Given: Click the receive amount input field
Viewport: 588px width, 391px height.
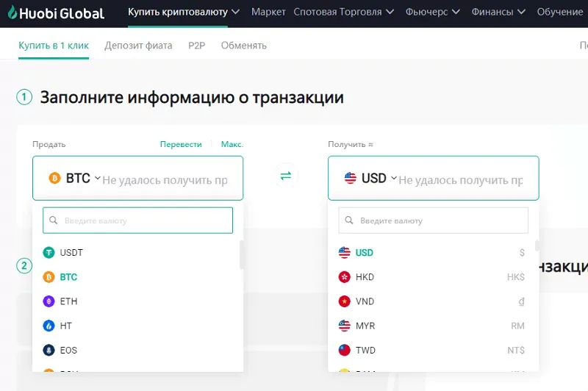Looking at the screenshot, I should click(x=461, y=180).
